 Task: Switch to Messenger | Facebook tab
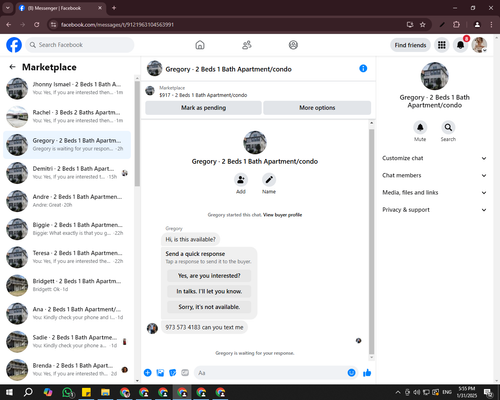pos(60,8)
